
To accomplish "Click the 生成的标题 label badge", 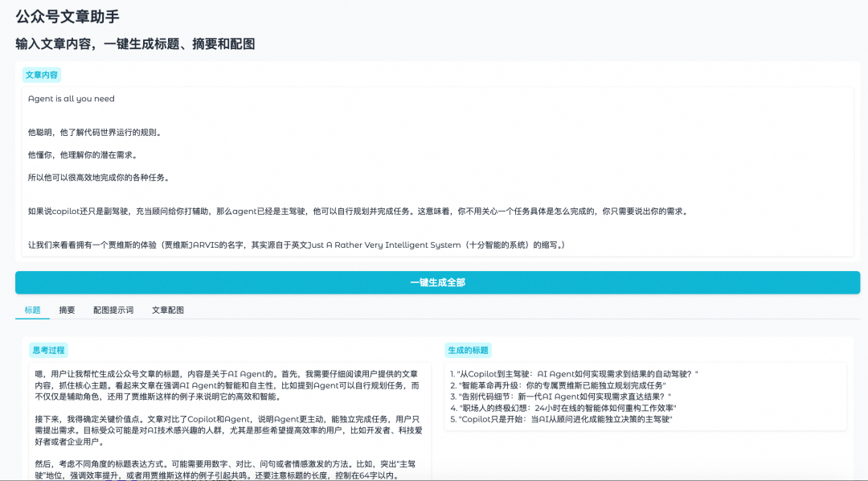I will pos(469,350).
